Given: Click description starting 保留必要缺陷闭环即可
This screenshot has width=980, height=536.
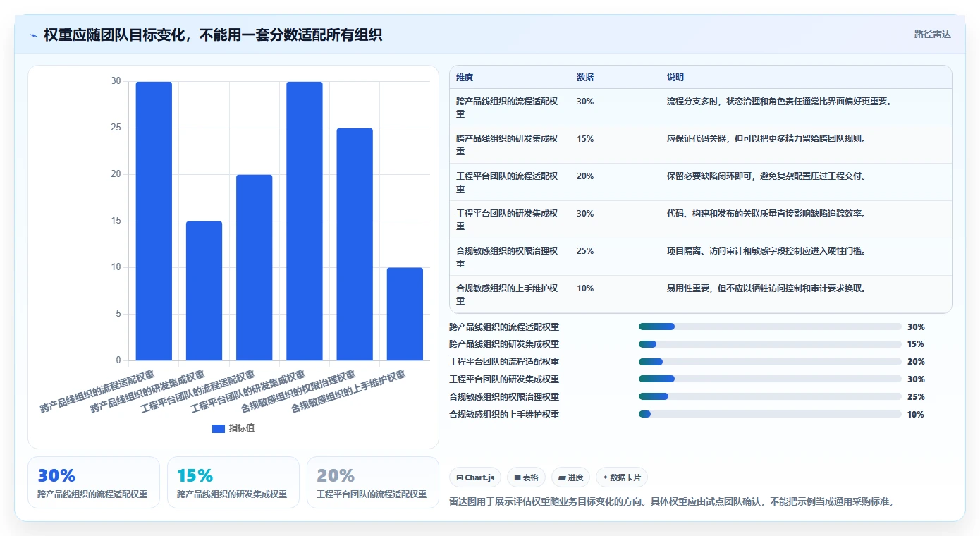Looking at the screenshot, I should pyautogui.click(x=766, y=176).
